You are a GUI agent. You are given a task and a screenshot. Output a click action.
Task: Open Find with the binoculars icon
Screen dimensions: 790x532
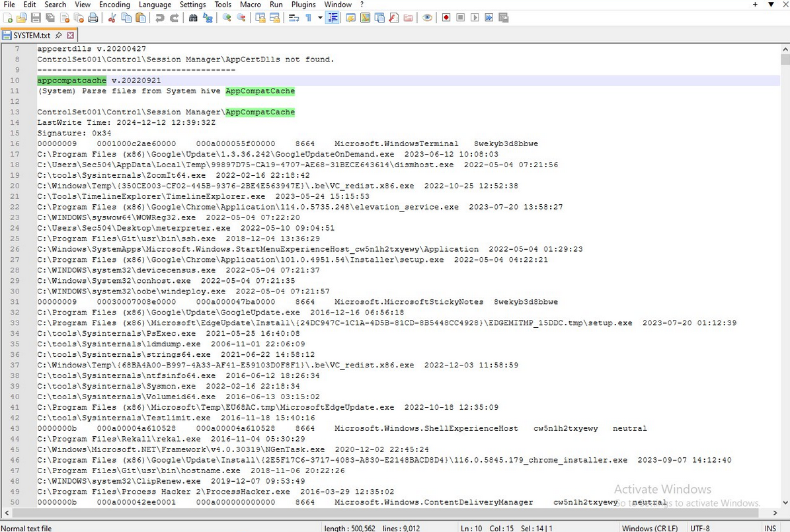click(x=193, y=18)
